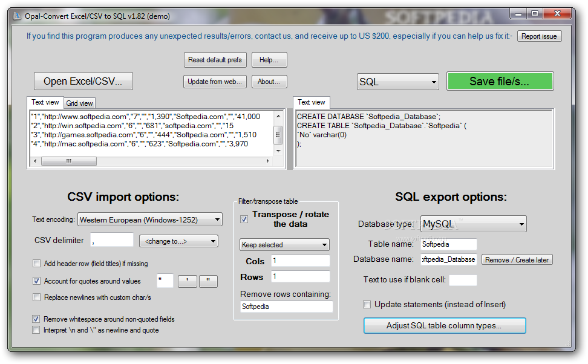Click the CSV input text scroll-down arrow

click(x=278, y=151)
